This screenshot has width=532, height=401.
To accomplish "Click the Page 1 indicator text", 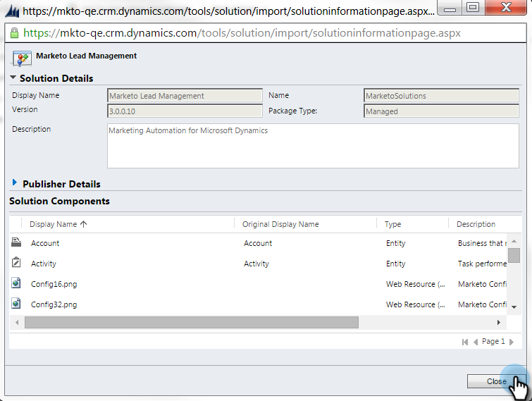I will 493,341.
